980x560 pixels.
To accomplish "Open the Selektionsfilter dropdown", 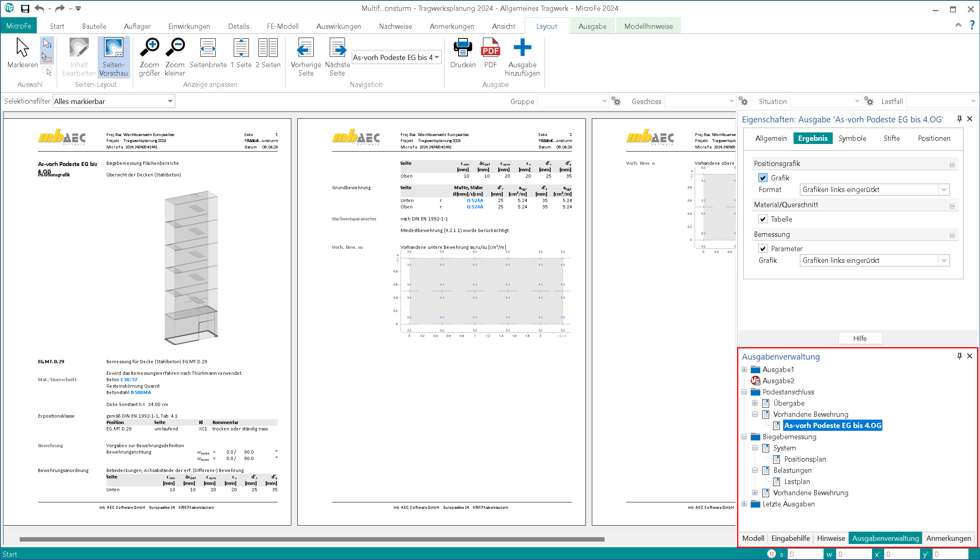I will [x=170, y=102].
